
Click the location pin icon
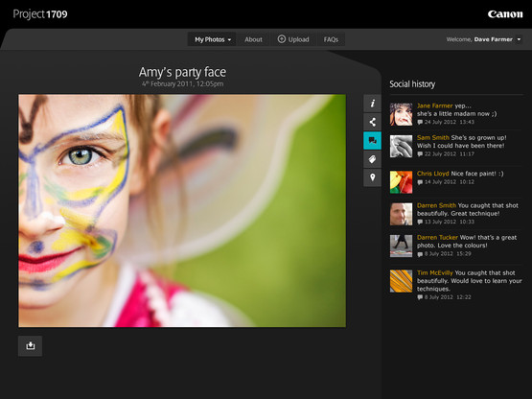(372, 178)
